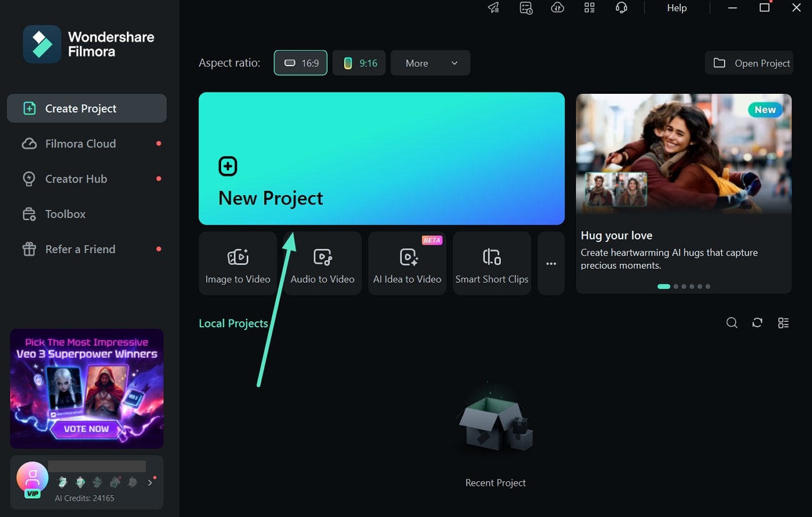Select the 9:16 aspect ratio
The width and height of the screenshot is (812, 517).
click(359, 63)
